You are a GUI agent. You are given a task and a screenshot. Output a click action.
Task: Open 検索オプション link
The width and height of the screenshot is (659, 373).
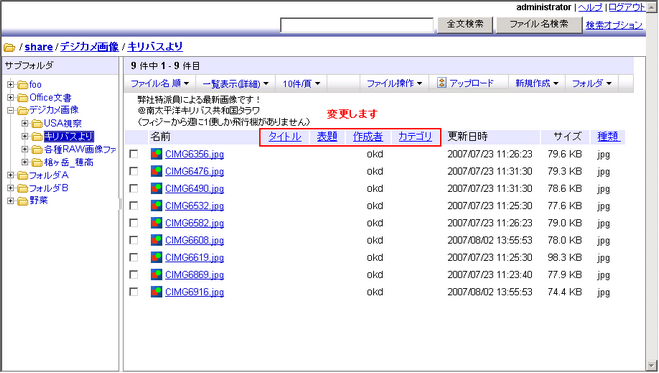(614, 25)
